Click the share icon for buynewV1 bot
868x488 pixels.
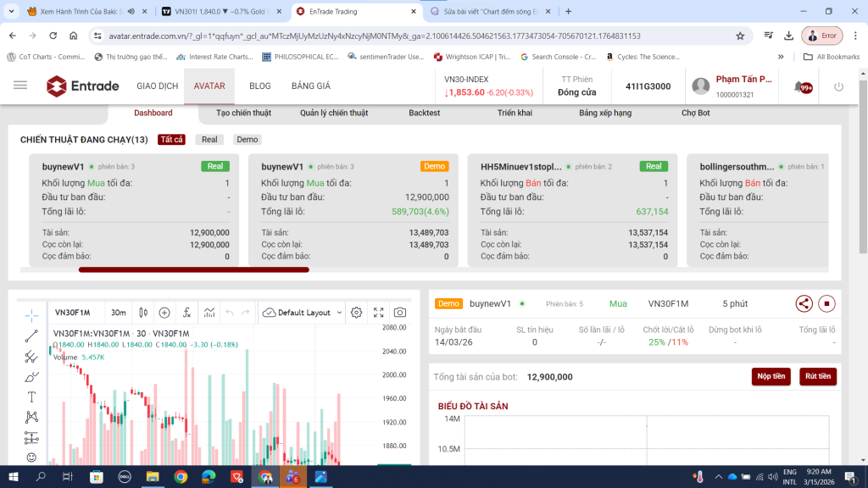coord(804,303)
